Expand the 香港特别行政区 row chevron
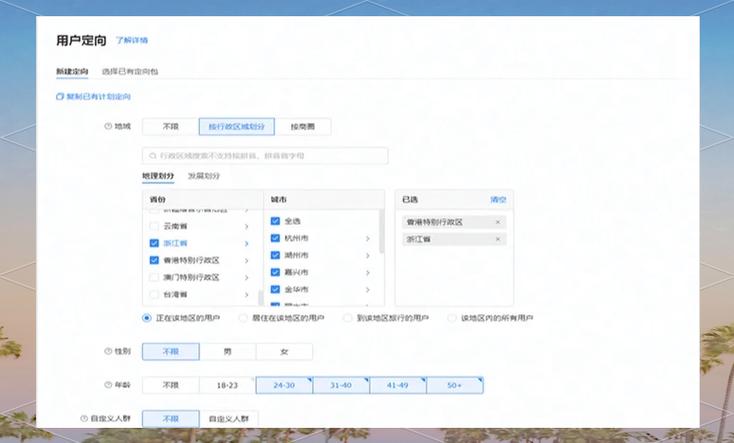Image resolution: width=734 pixels, height=443 pixels. click(247, 260)
